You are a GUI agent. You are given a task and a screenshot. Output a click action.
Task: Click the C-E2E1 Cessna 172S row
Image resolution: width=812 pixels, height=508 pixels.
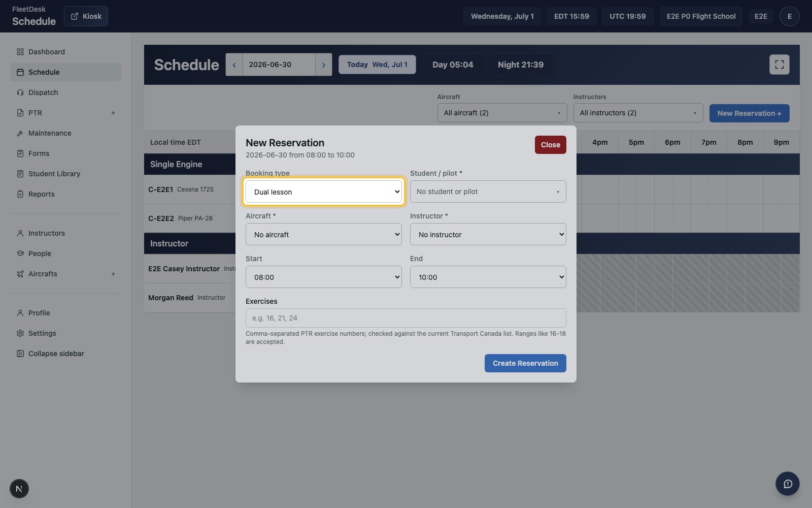pos(189,189)
